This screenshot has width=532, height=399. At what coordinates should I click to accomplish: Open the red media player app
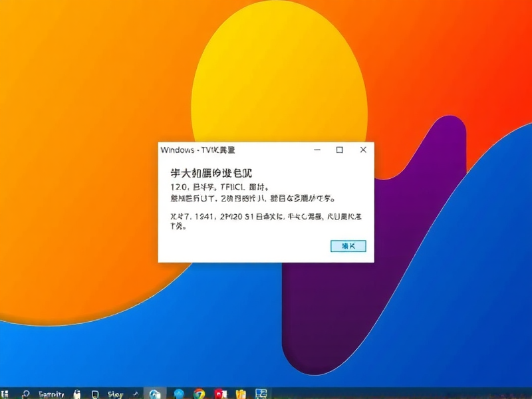pos(221,392)
